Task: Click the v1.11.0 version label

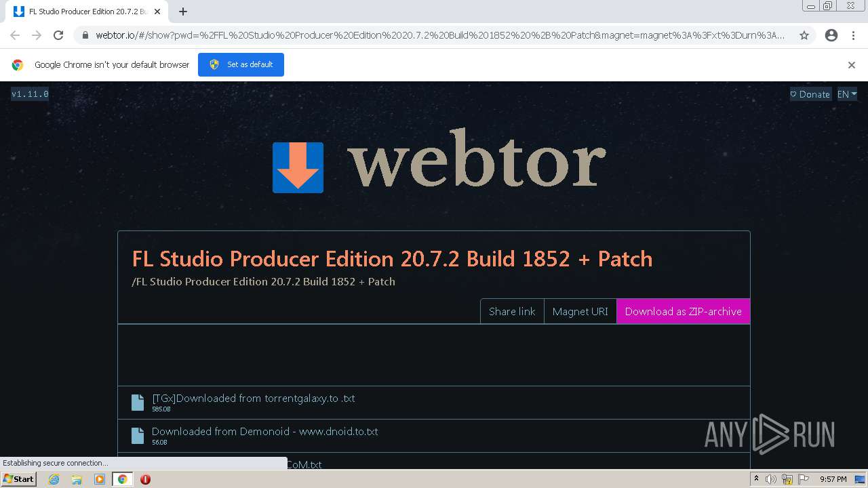Action: tap(30, 94)
